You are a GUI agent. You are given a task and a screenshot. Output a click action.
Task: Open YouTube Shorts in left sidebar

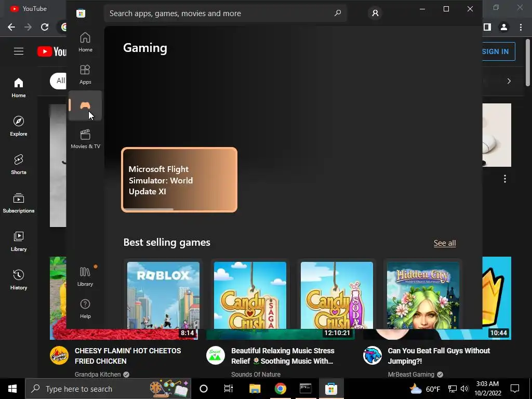(19, 165)
